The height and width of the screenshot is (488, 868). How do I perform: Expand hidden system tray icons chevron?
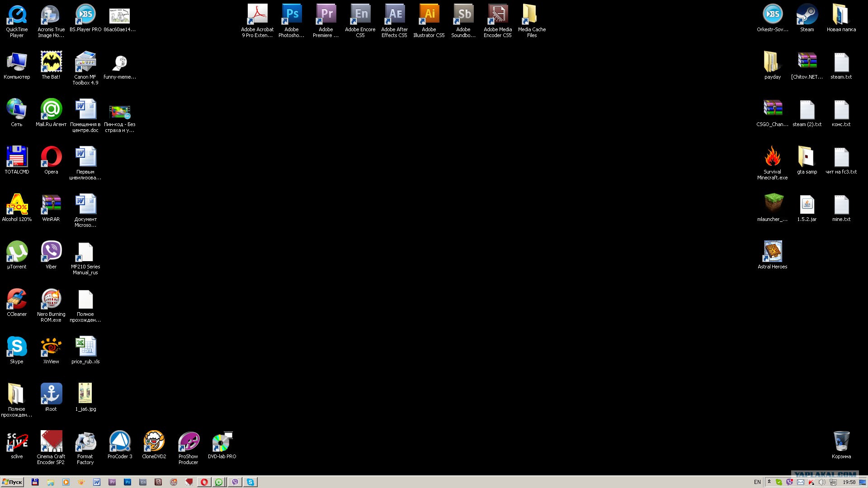click(x=769, y=482)
